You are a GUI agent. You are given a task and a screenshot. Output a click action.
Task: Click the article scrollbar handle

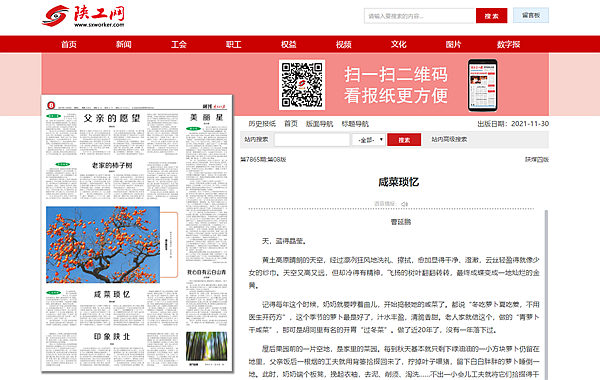pos(546,295)
